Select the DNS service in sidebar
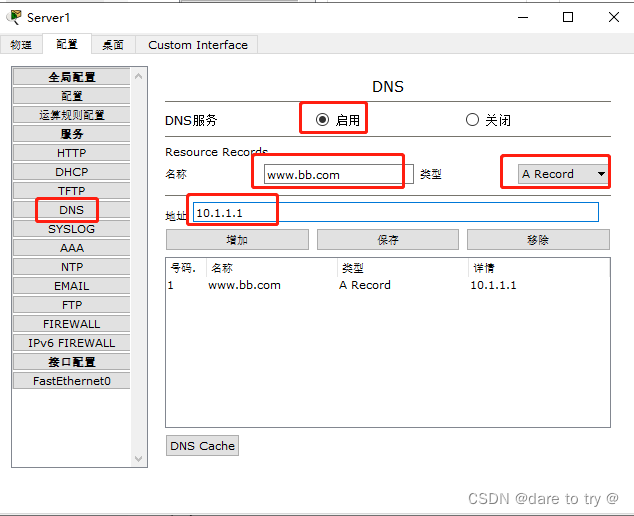634x516 pixels. point(72,210)
